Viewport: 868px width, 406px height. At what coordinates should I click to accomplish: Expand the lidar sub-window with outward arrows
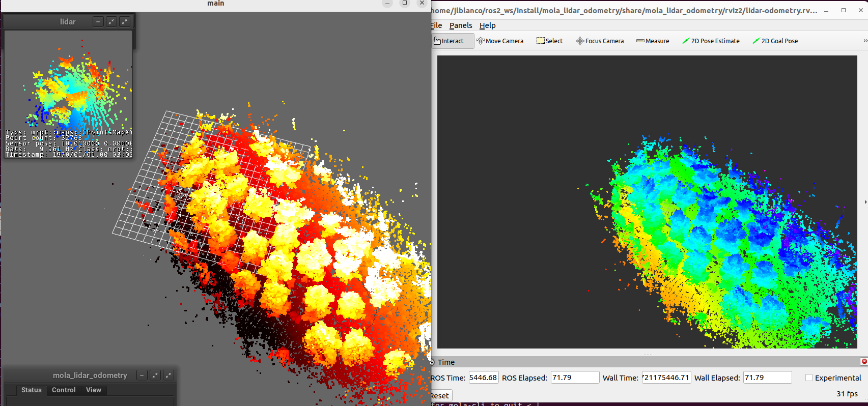tap(125, 21)
